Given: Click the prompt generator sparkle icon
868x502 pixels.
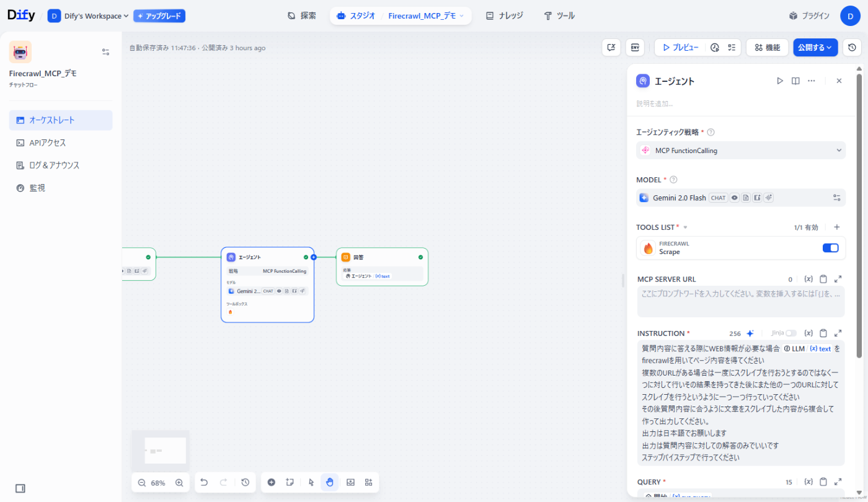Looking at the screenshot, I should (x=750, y=333).
